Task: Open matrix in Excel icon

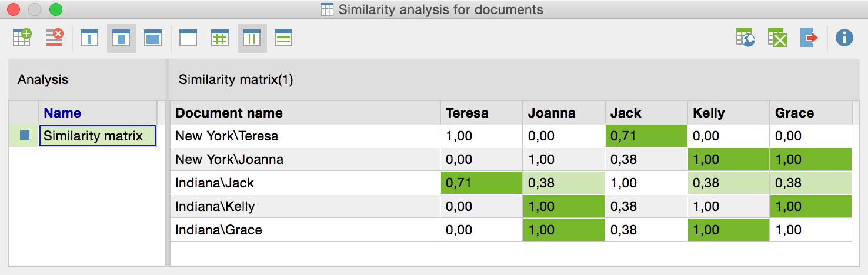Action: (x=777, y=38)
